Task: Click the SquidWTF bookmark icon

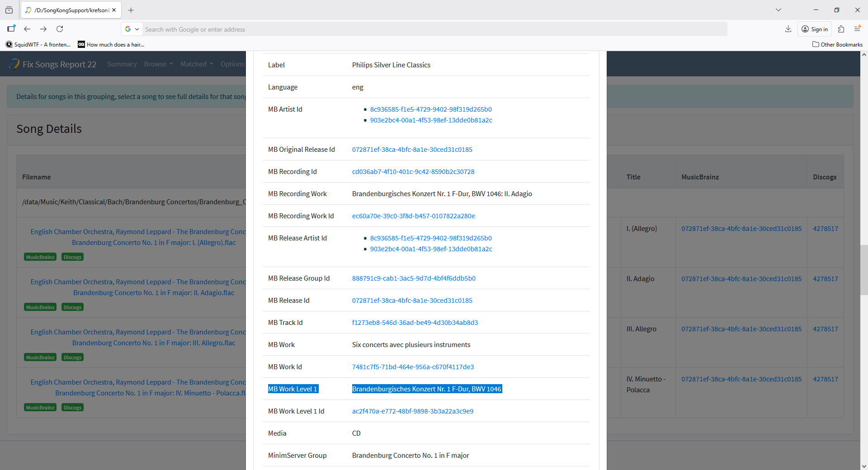Action: point(9,44)
